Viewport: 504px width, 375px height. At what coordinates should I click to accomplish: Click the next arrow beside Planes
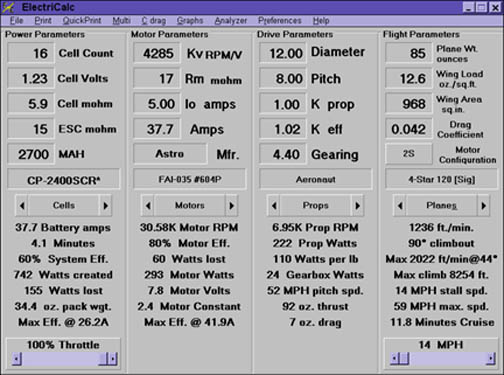pos(483,206)
